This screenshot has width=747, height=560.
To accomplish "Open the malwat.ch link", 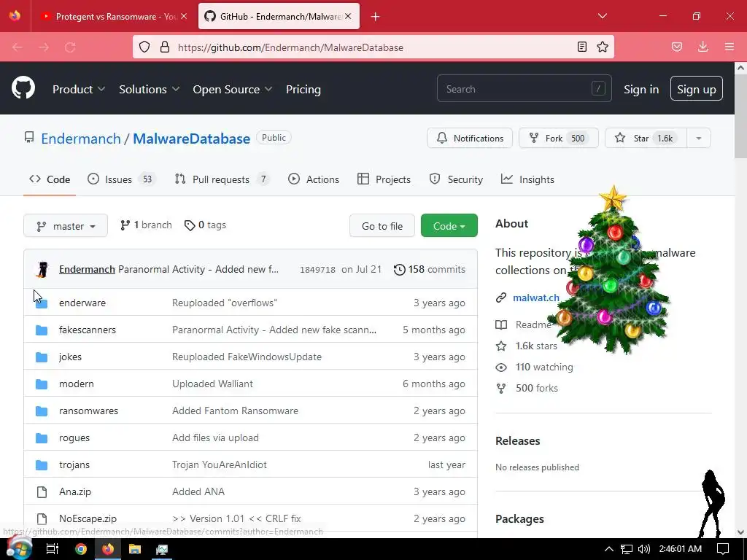I will [x=536, y=297].
